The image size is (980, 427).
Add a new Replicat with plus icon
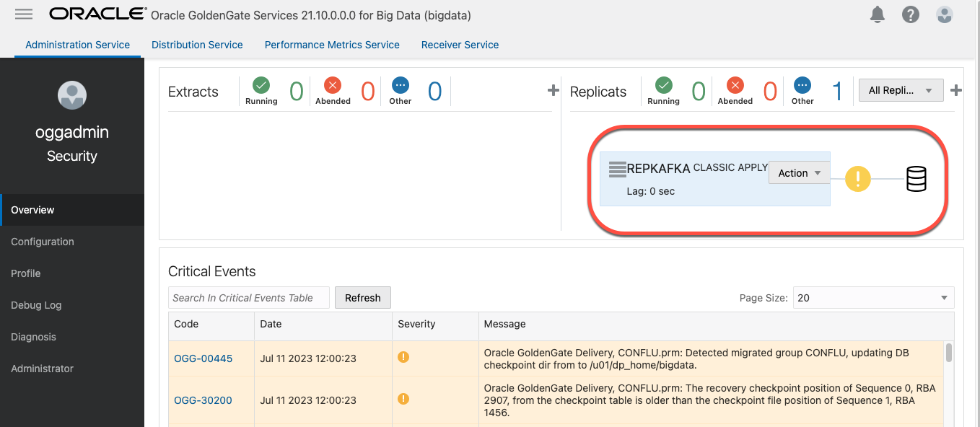956,90
